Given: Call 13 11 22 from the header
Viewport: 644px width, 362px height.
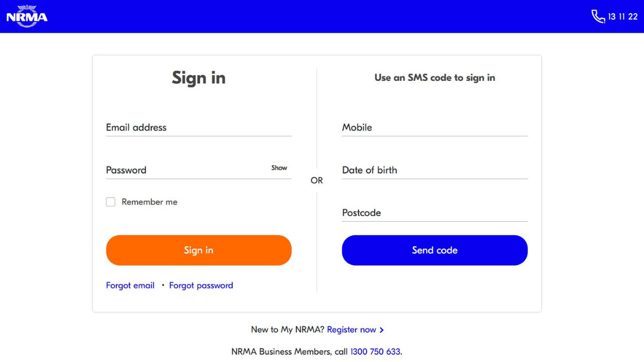Looking at the screenshot, I should pyautogui.click(x=621, y=16).
